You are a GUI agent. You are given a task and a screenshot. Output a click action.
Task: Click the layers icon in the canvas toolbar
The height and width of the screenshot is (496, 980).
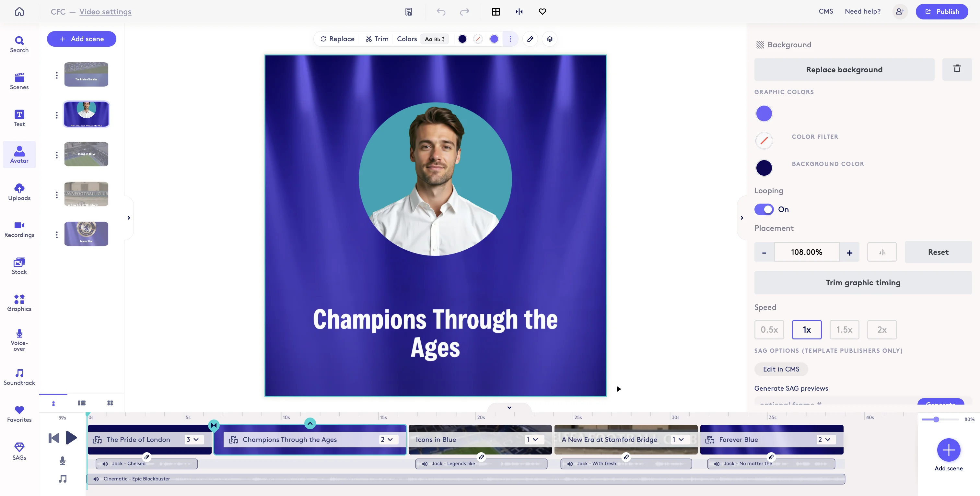click(549, 39)
